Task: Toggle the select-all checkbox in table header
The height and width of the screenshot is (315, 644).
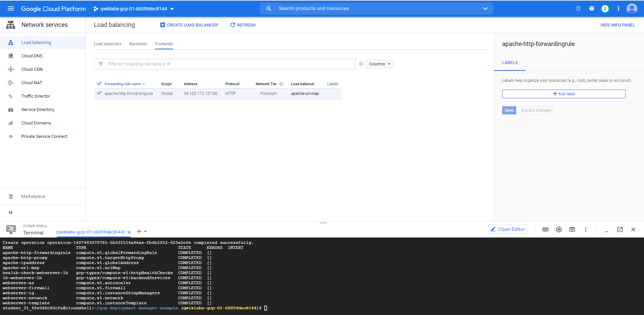Action: (99, 84)
